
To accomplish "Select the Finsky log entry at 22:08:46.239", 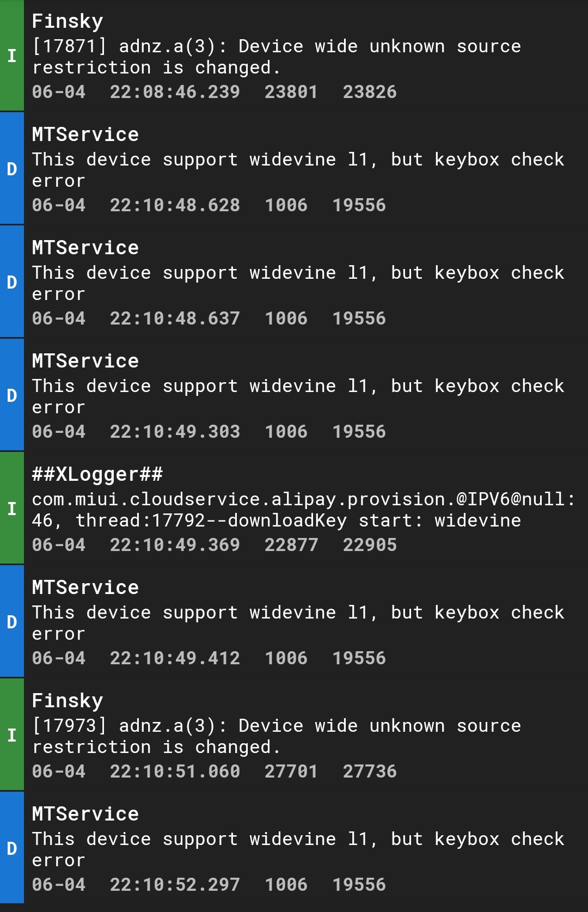I will point(294,55).
